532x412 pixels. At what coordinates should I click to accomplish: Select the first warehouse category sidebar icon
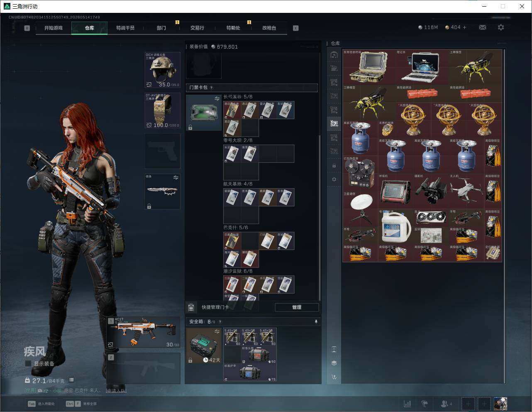pyautogui.click(x=334, y=55)
